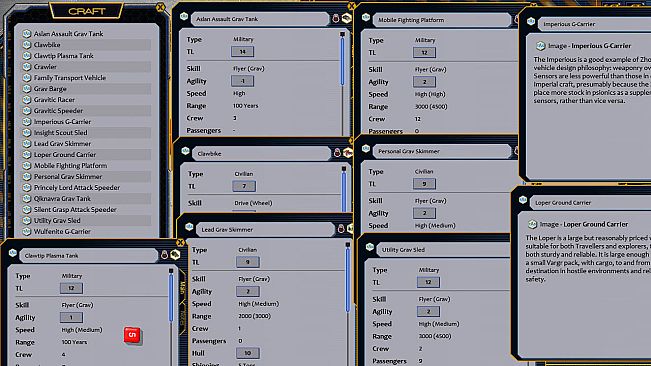Select 'Princely Lord Attack Speeder' in Craft list
Screen dimensions: 651x366
click(x=77, y=188)
